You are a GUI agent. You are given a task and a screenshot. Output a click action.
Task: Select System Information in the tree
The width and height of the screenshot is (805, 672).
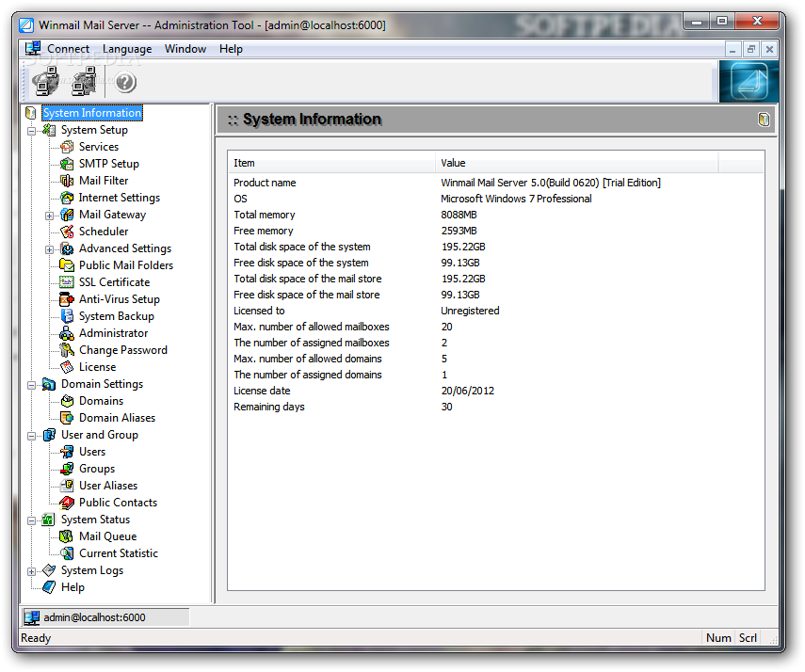[x=92, y=113]
